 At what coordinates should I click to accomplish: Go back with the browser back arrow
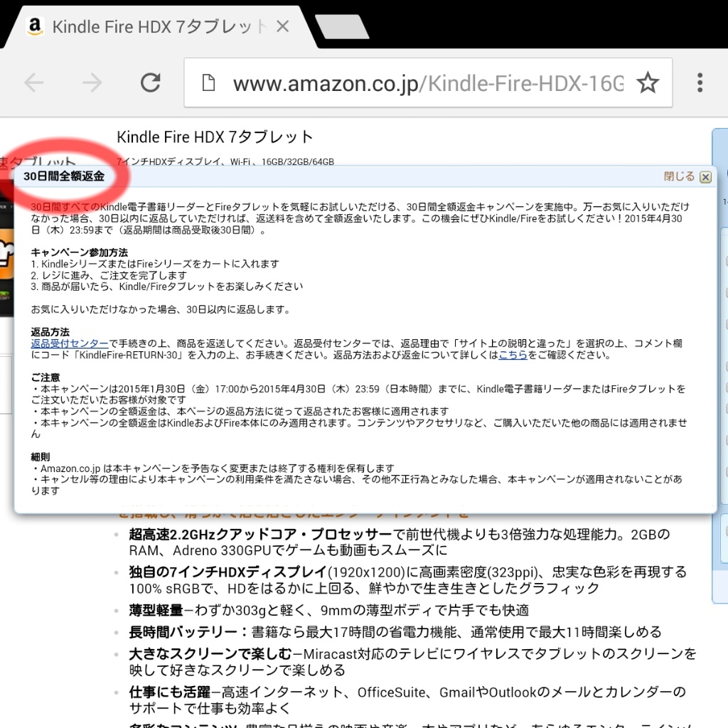point(34,83)
